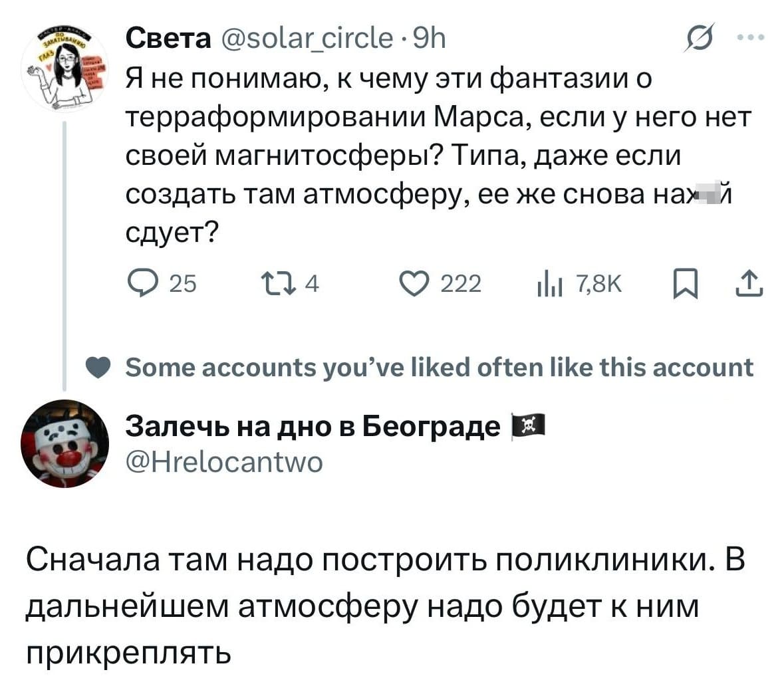Open Света's profile picture
The width and height of the screenshot is (784, 700).
point(65,70)
